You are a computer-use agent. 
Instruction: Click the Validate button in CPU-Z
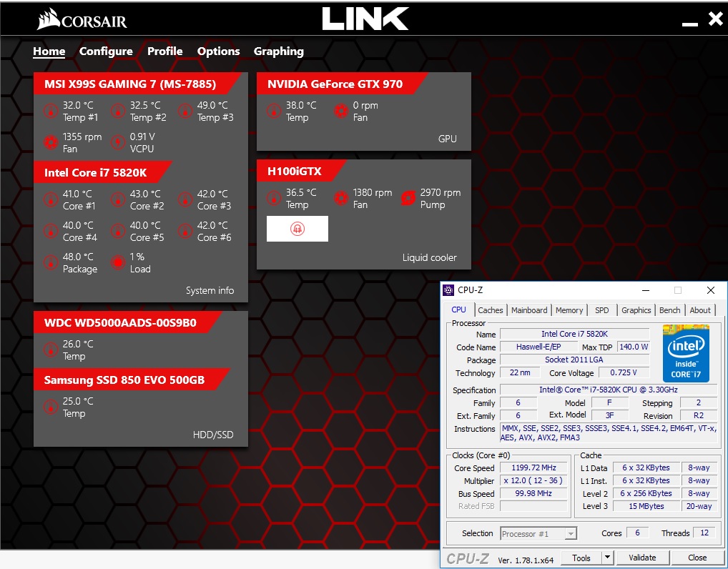642,558
